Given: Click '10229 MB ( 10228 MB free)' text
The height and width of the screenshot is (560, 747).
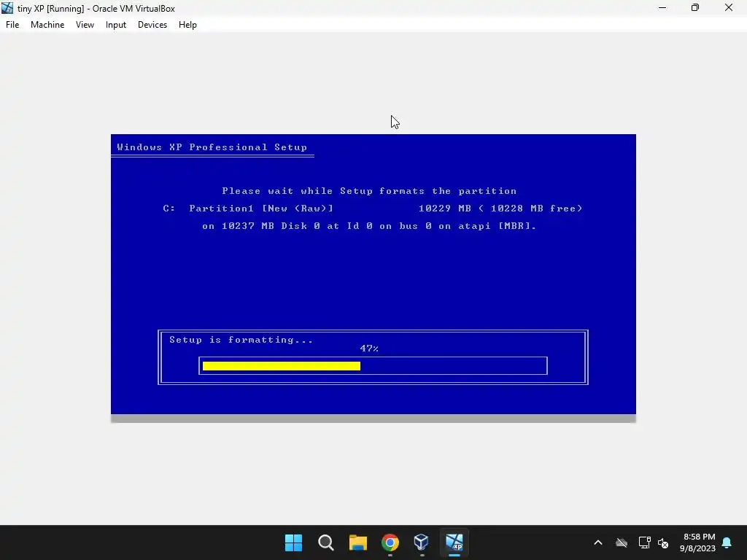Looking at the screenshot, I should pyautogui.click(x=500, y=208).
